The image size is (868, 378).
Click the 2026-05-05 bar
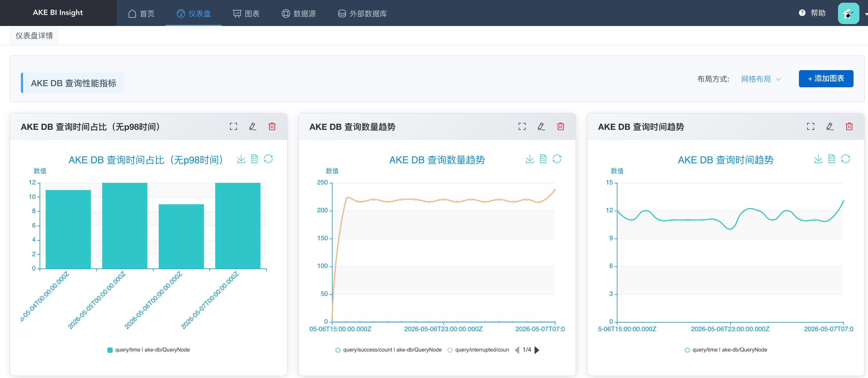[125, 226]
